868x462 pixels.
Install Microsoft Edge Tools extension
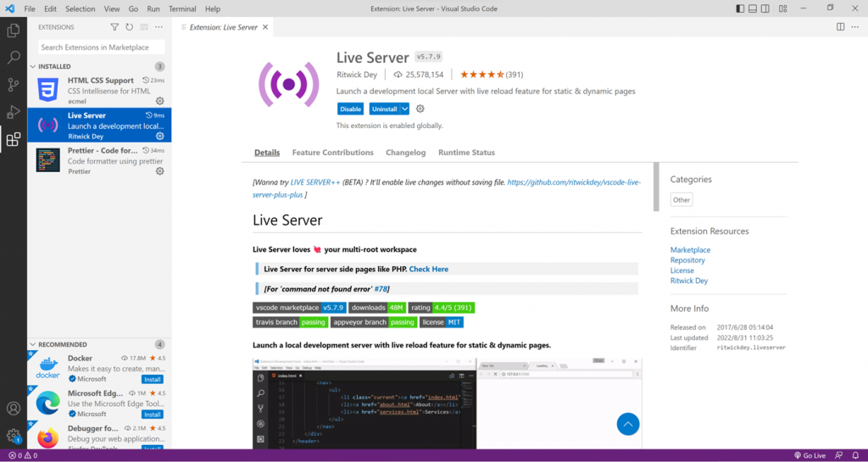153,415
